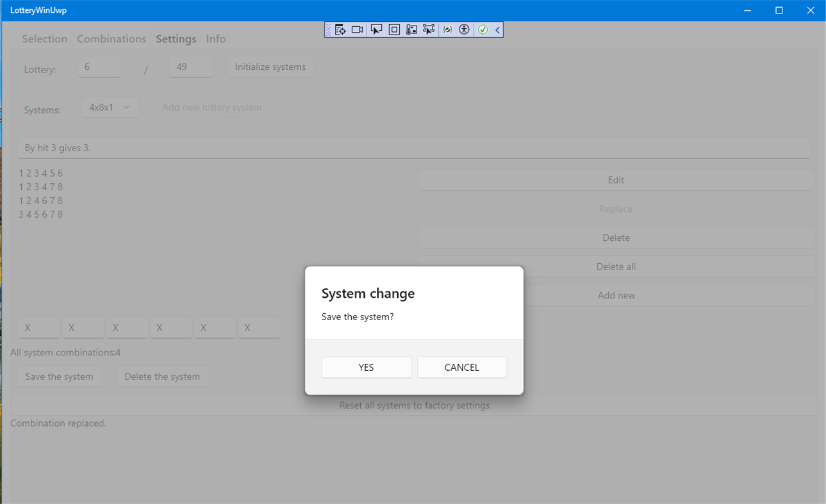Enable element selection in the XAML toolbar
826x504 pixels.
(376, 29)
